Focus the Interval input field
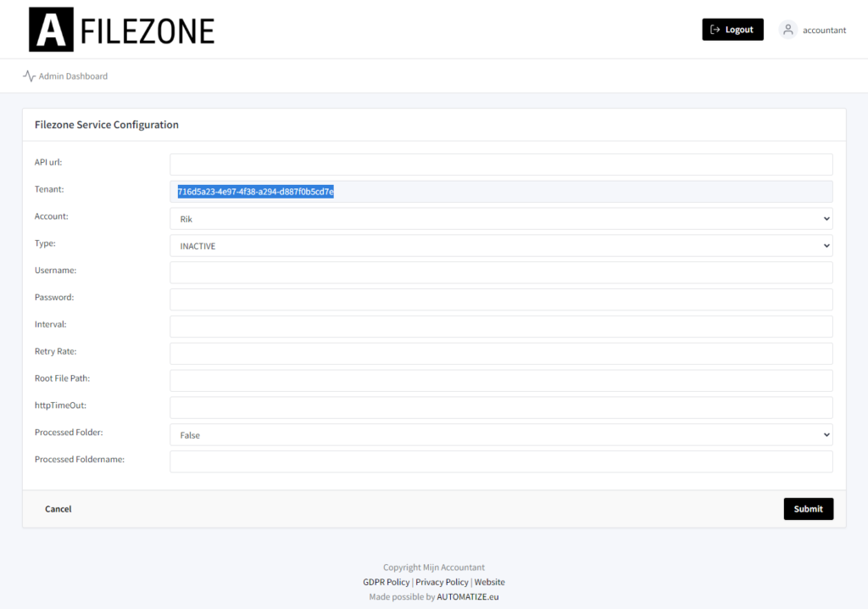 [501, 327]
